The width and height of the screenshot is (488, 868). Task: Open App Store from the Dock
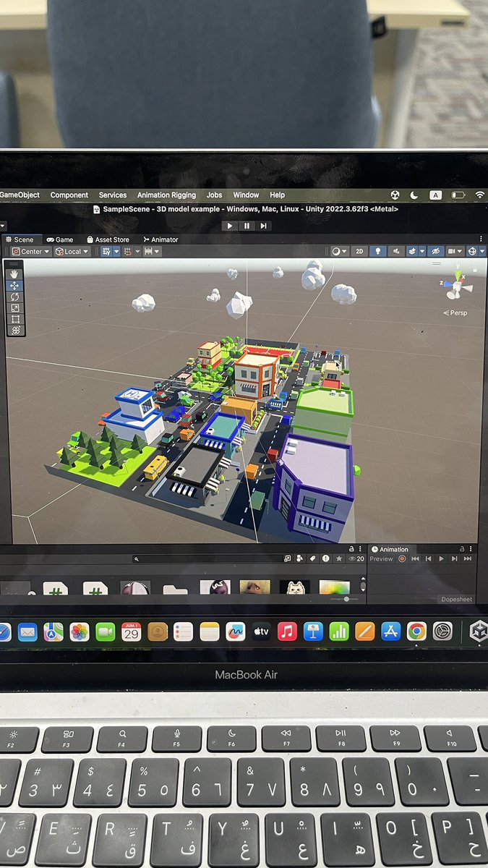pyautogui.click(x=391, y=631)
